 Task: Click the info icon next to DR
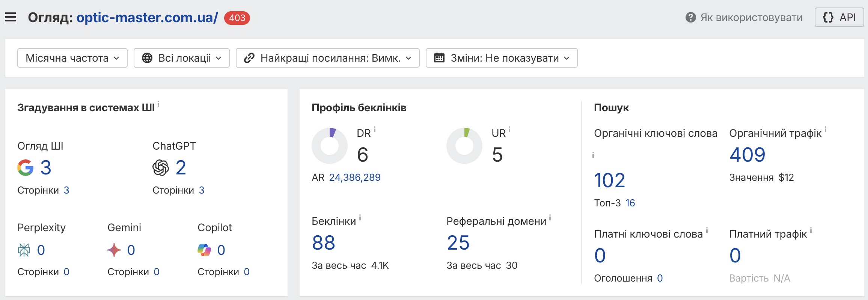click(x=375, y=130)
